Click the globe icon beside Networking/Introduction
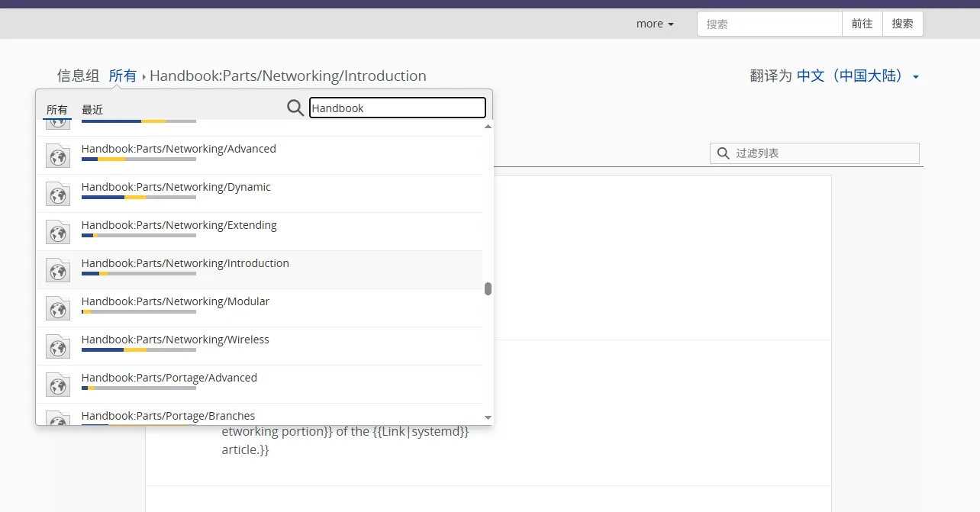The width and height of the screenshot is (980, 512). coord(58,270)
